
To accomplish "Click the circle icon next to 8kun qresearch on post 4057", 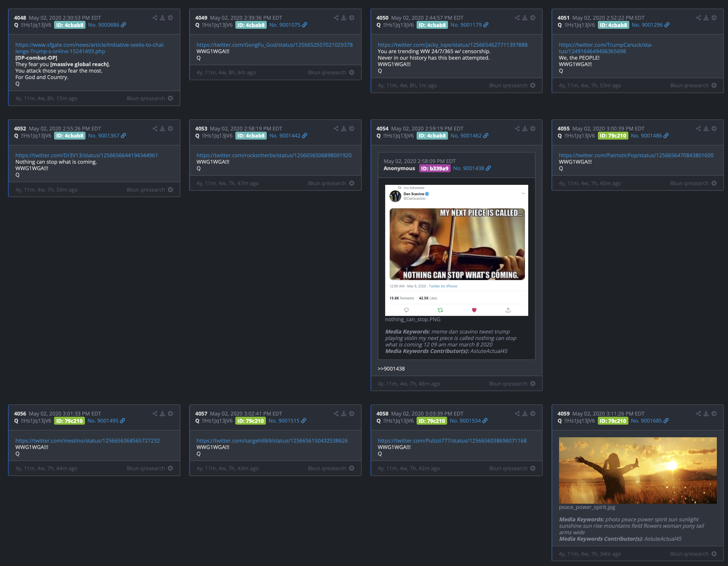I will click(352, 468).
